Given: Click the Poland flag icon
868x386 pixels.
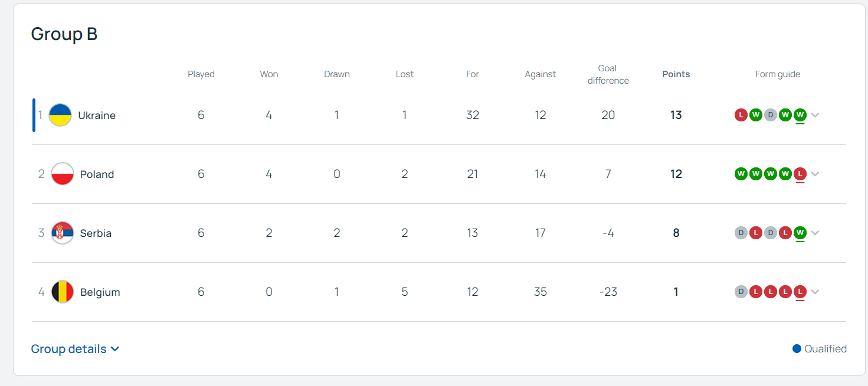Looking at the screenshot, I should (63, 174).
